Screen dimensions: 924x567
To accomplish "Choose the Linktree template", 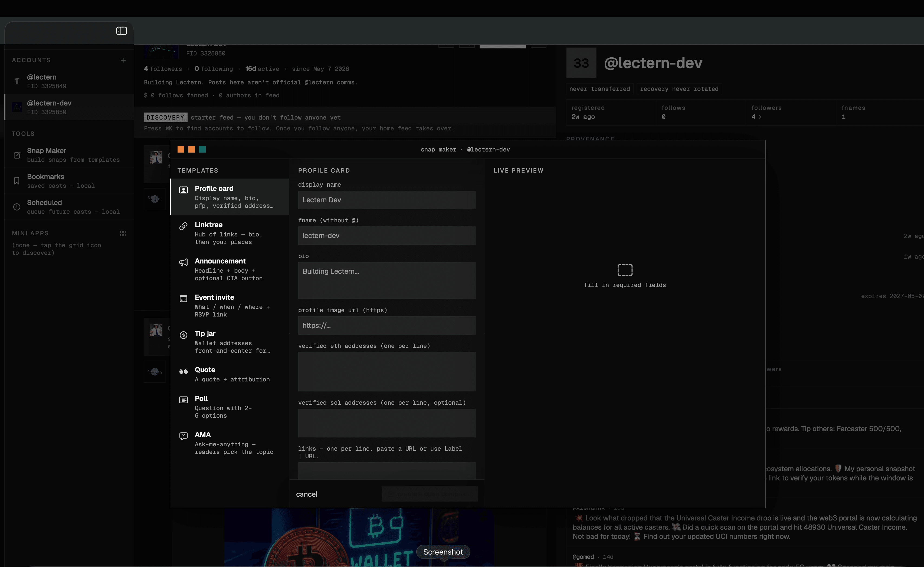I will 230,233.
